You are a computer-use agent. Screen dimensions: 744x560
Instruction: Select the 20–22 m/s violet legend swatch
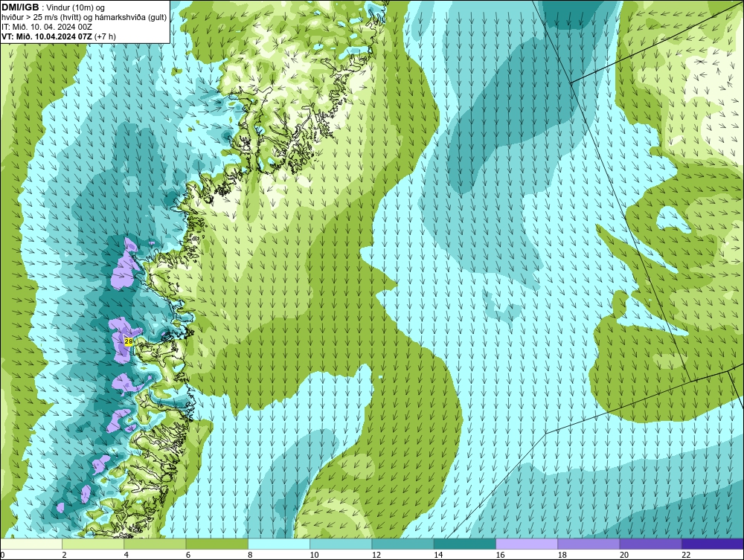650,544
